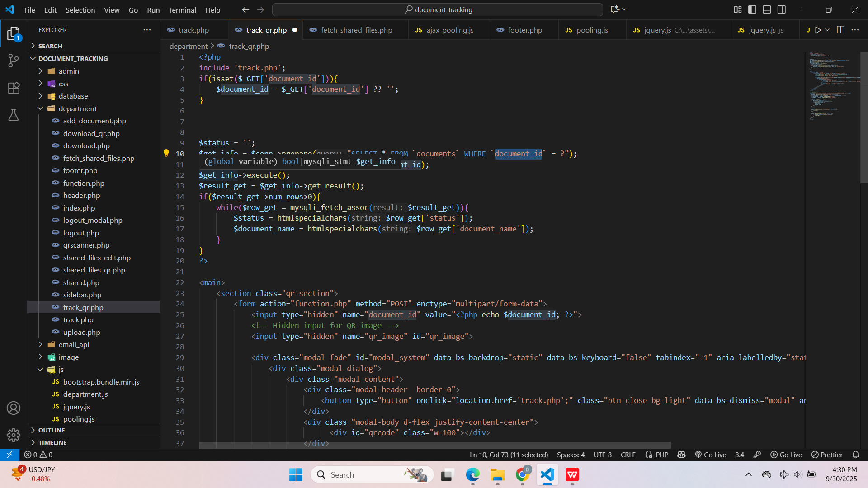Open the notifications bell in status bar

tap(855, 455)
